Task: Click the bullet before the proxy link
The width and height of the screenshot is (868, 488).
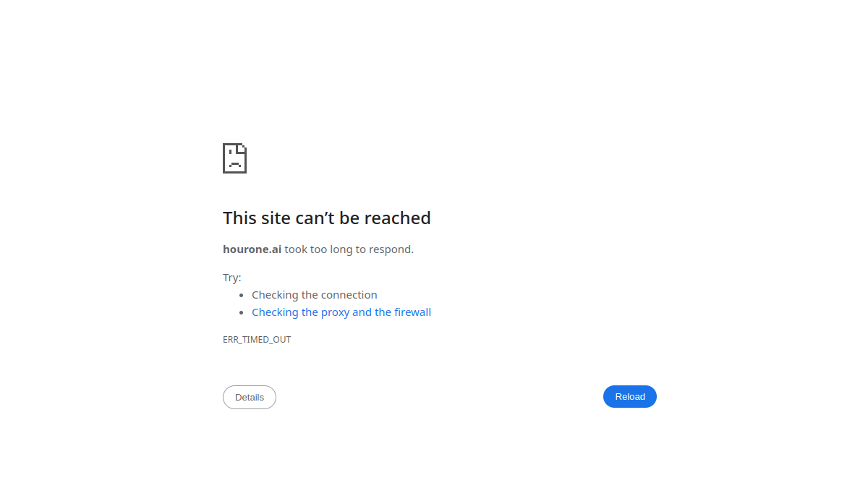Action: pos(242,313)
